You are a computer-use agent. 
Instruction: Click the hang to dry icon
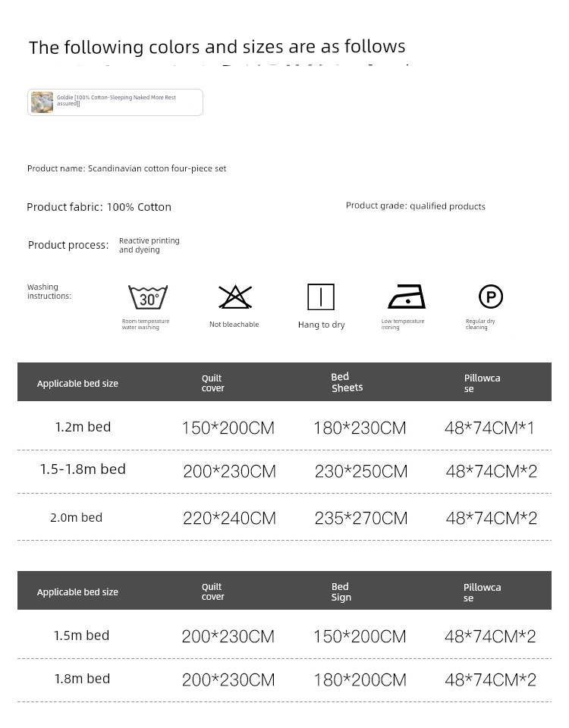(x=321, y=297)
